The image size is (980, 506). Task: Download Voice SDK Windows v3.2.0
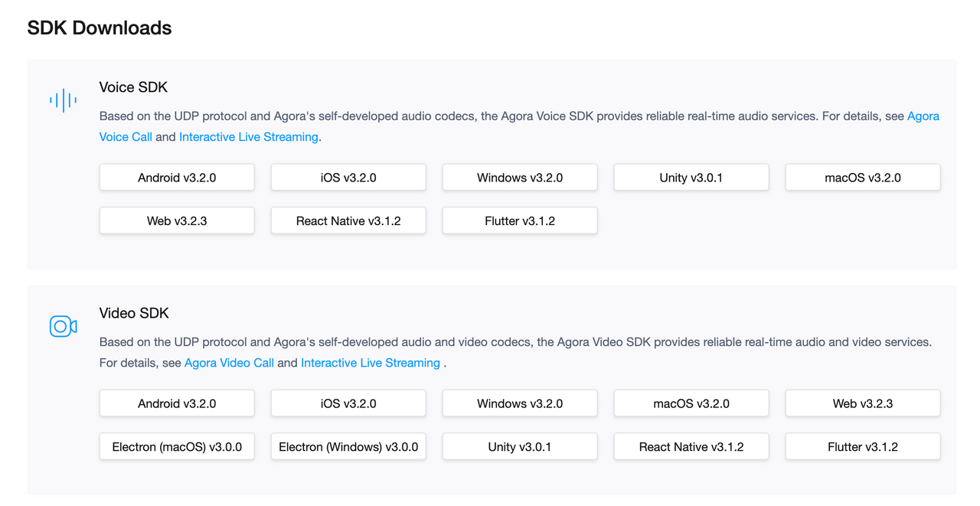point(520,178)
